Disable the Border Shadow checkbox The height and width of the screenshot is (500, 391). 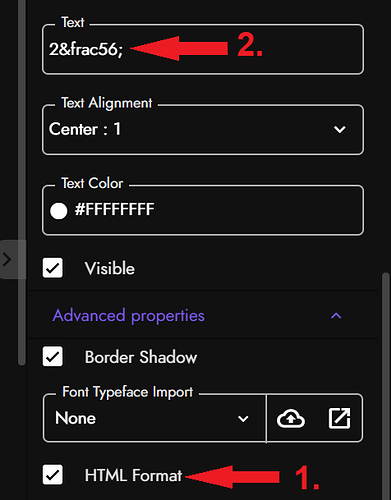(53, 356)
